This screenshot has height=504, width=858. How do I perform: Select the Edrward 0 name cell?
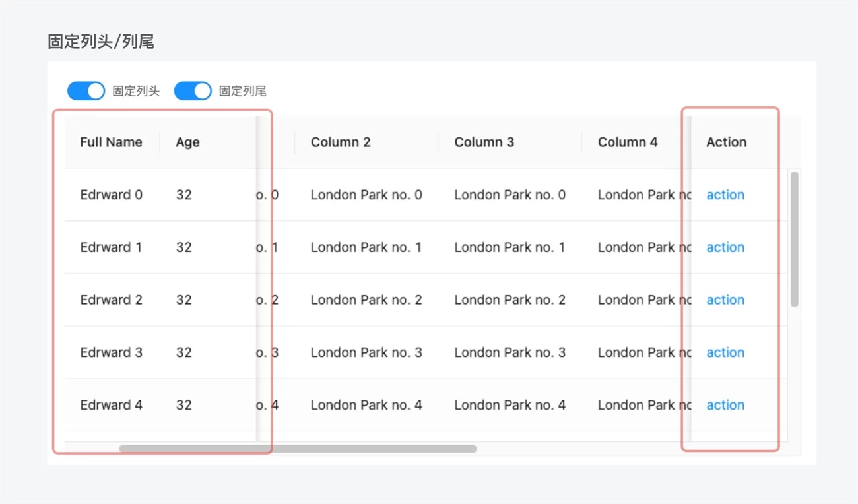(x=111, y=195)
